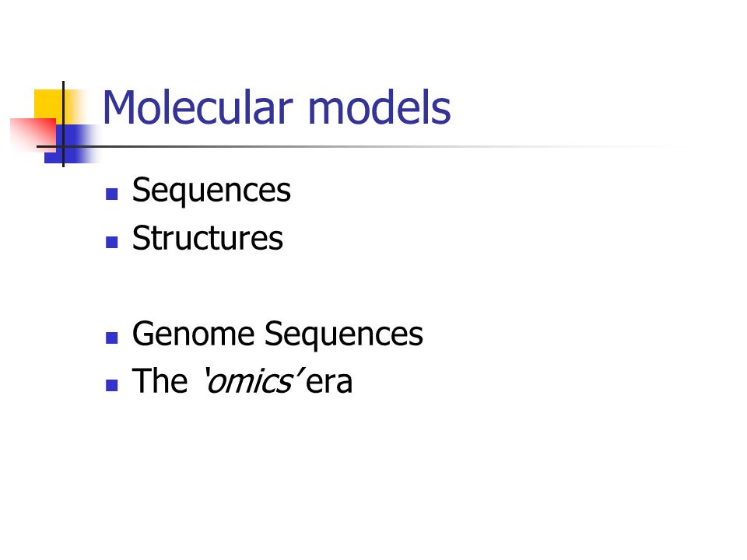
Task: Select the 'Sequences' bullet text
Action: point(212,191)
